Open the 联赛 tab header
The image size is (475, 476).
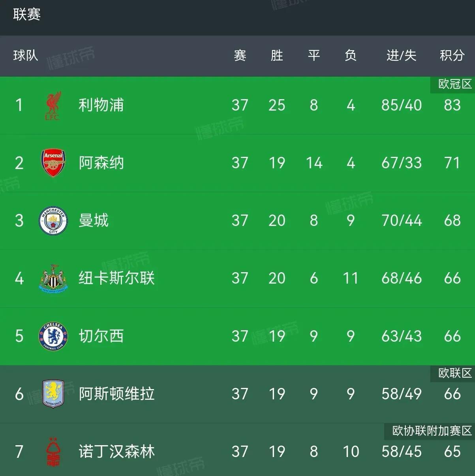click(x=27, y=15)
